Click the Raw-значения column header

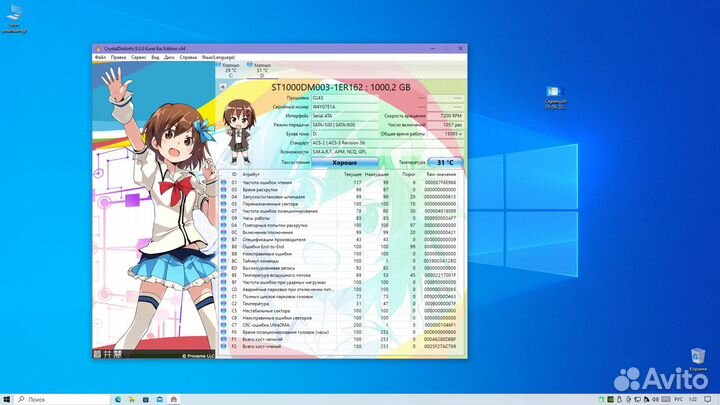coord(441,174)
